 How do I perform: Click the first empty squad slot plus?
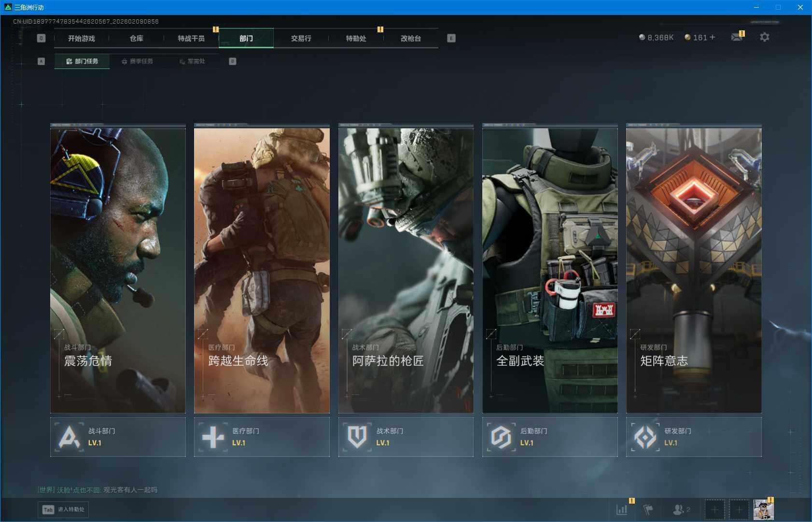(714, 509)
